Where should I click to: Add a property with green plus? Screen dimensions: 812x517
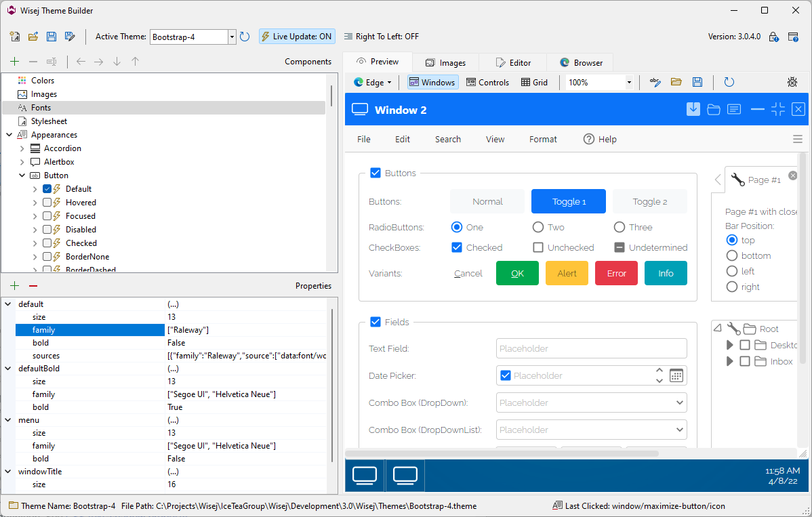(14, 286)
